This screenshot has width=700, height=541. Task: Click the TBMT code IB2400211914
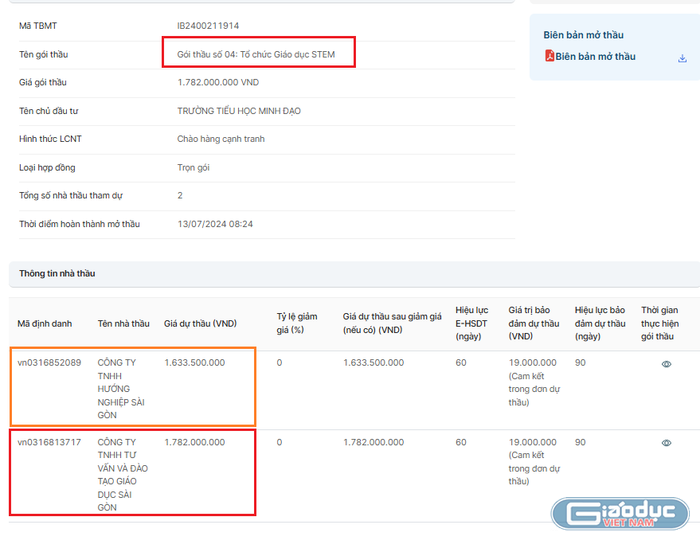pos(208,25)
